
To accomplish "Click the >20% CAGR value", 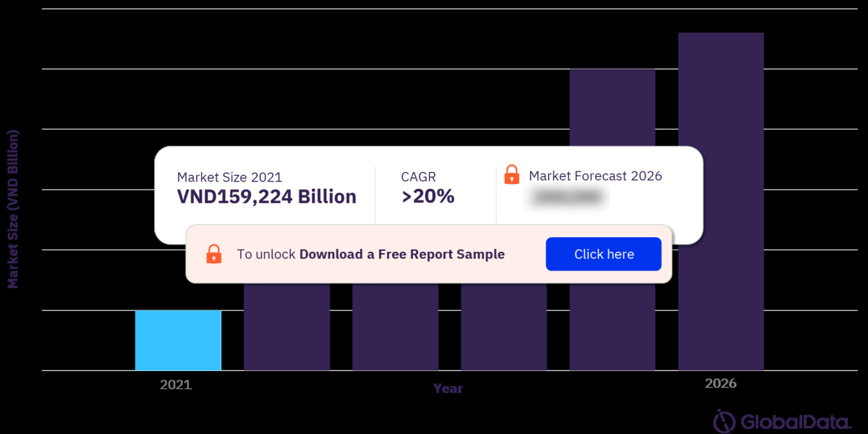I will (x=427, y=196).
